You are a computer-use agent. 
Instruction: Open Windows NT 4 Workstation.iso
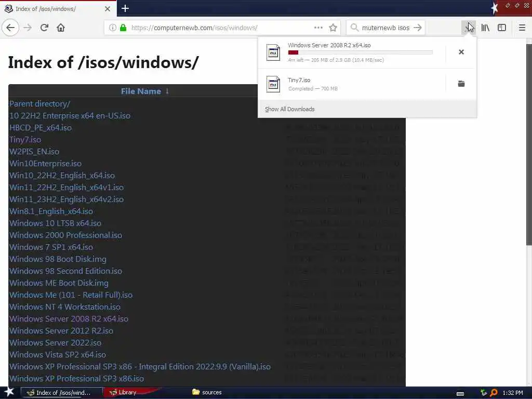click(65, 307)
